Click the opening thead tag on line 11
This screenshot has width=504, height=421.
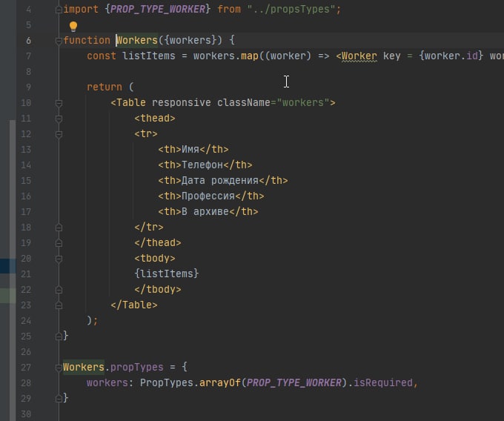click(x=155, y=119)
